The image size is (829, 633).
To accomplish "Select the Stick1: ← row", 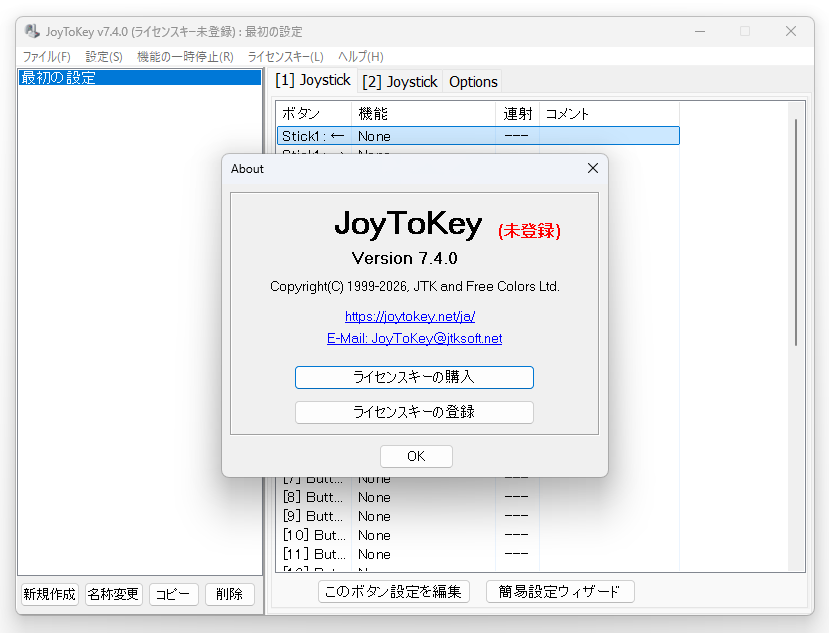I will tap(478, 136).
